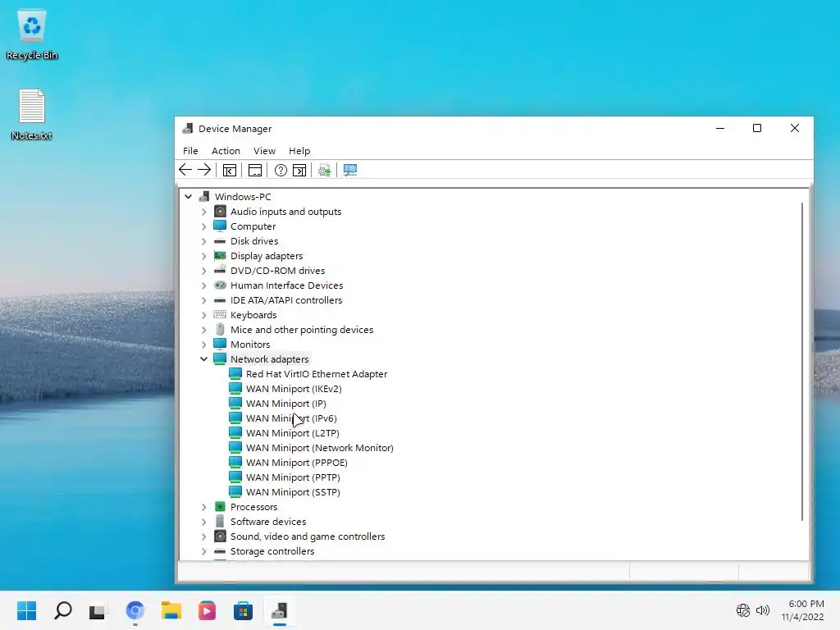Expand Mice and other pointing devices chevron
The height and width of the screenshot is (630, 840).
203,330
